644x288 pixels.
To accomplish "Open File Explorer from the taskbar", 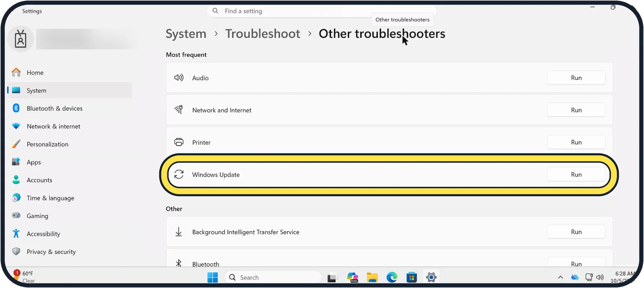I will click(x=372, y=277).
